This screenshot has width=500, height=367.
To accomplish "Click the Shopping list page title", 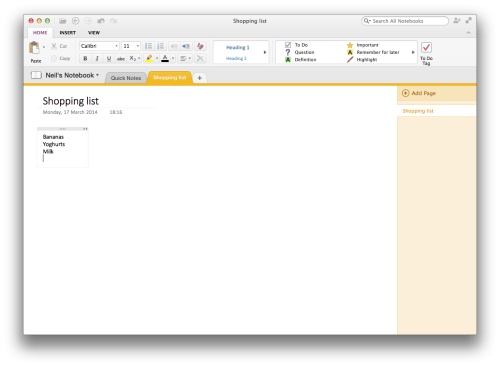I will point(71,101).
